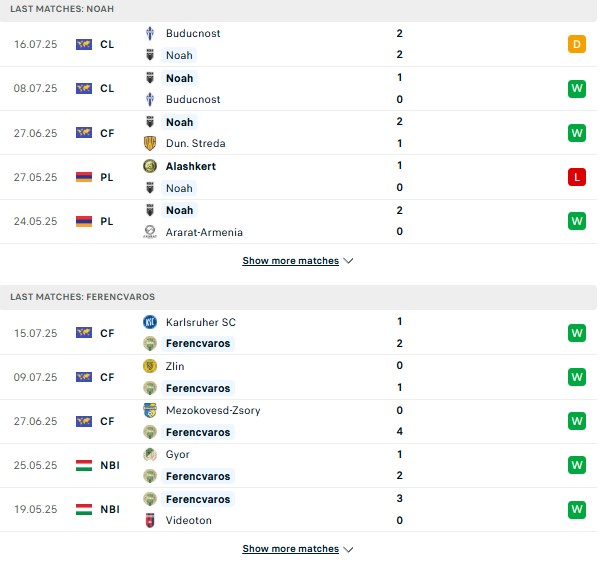Click the Ararat-Armenia team logo
The width and height of the screenshot is (602, 569).
tap(150, 232)
